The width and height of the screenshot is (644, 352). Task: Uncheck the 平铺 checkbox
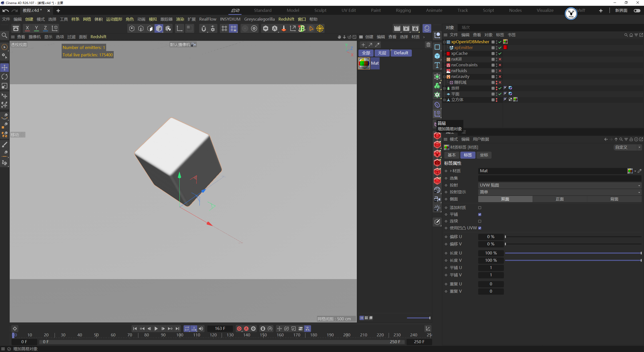[480, 214]
